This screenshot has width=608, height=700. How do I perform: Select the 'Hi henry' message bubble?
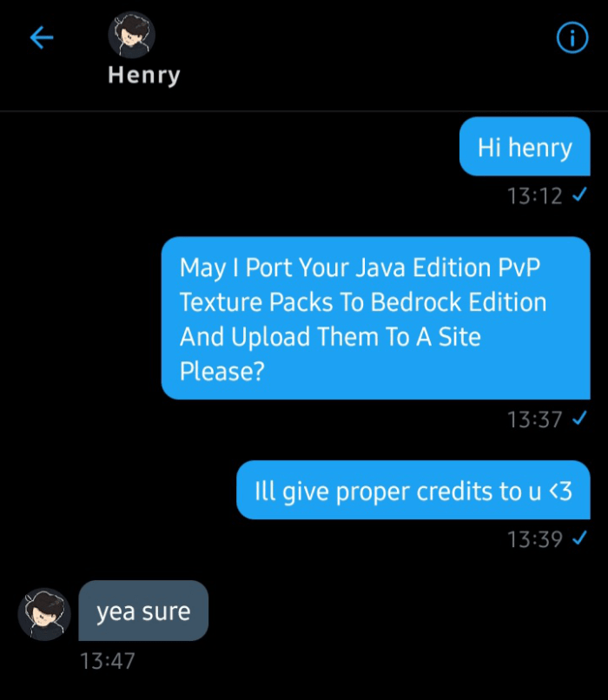pos(525,147)
